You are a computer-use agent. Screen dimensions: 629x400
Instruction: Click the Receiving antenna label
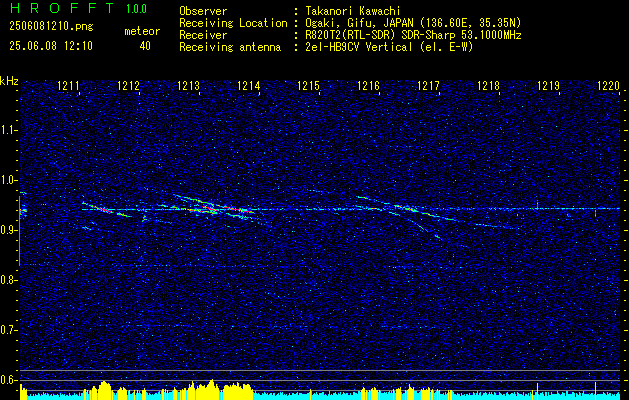[230, 47]
